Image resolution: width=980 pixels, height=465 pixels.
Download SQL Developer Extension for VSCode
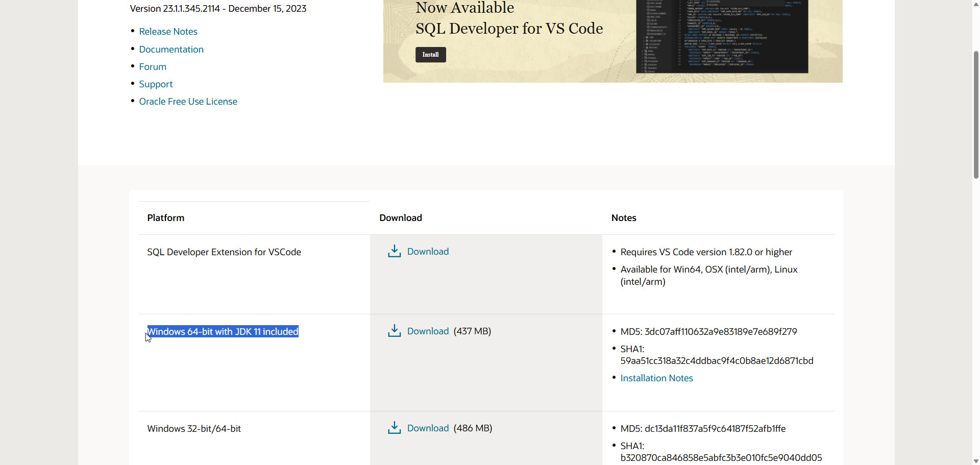pos(428,252)
